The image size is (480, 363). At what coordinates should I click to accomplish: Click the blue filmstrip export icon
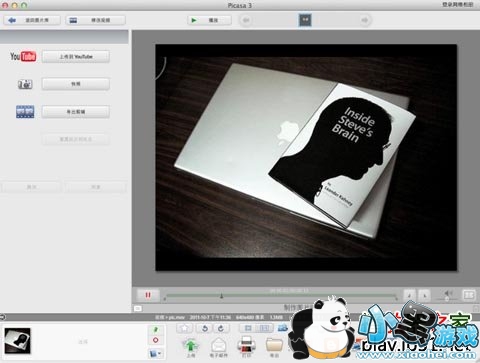(25, 112)
